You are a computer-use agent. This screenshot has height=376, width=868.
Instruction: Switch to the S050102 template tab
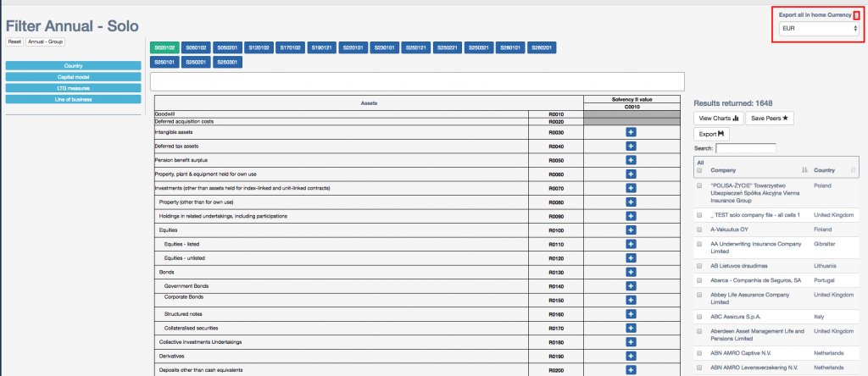coord(196,48)
